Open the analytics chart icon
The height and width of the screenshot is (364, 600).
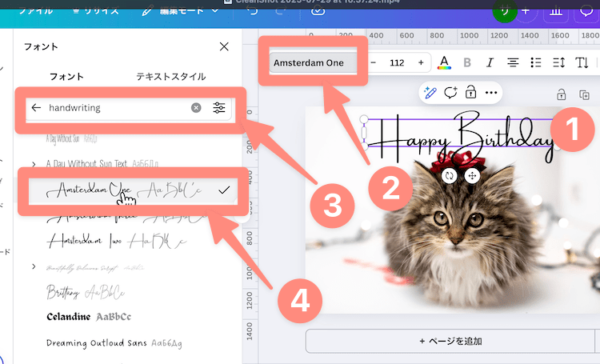tap(556, 11)
